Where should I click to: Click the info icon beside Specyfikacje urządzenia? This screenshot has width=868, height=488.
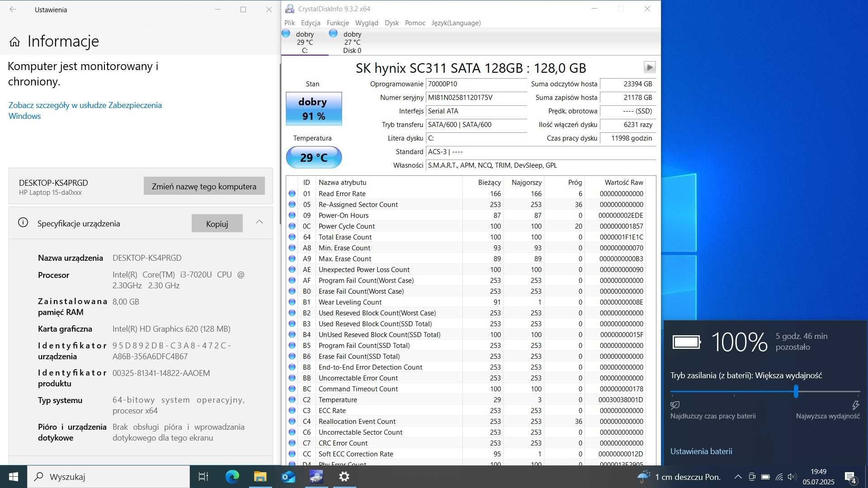point(23,222)
